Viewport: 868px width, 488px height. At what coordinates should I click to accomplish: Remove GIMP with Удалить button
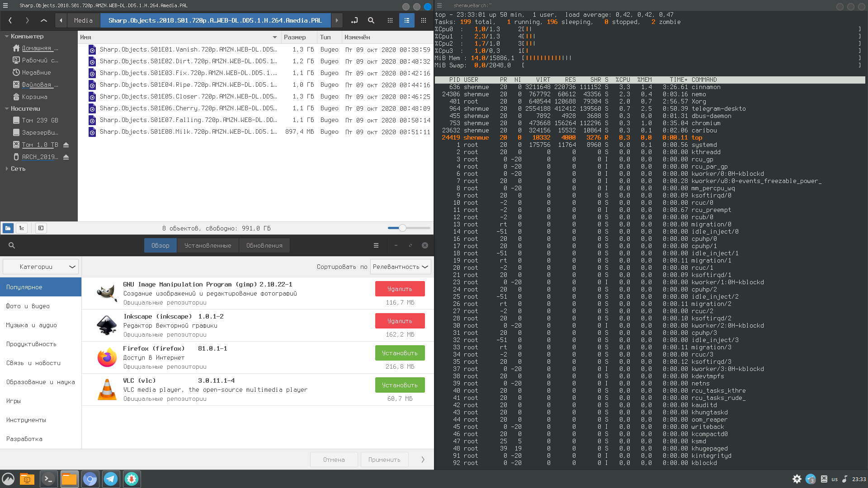click(x=400, y=289)
